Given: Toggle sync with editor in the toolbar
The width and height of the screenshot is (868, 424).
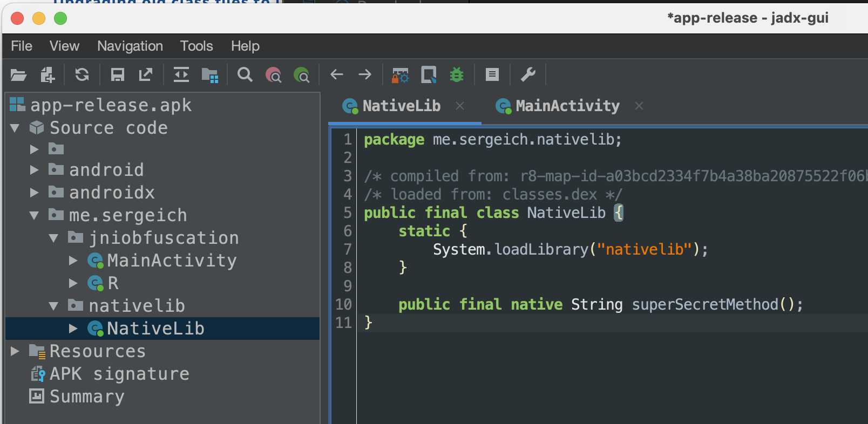Looking at the screenshot, I should click(181, 75).
